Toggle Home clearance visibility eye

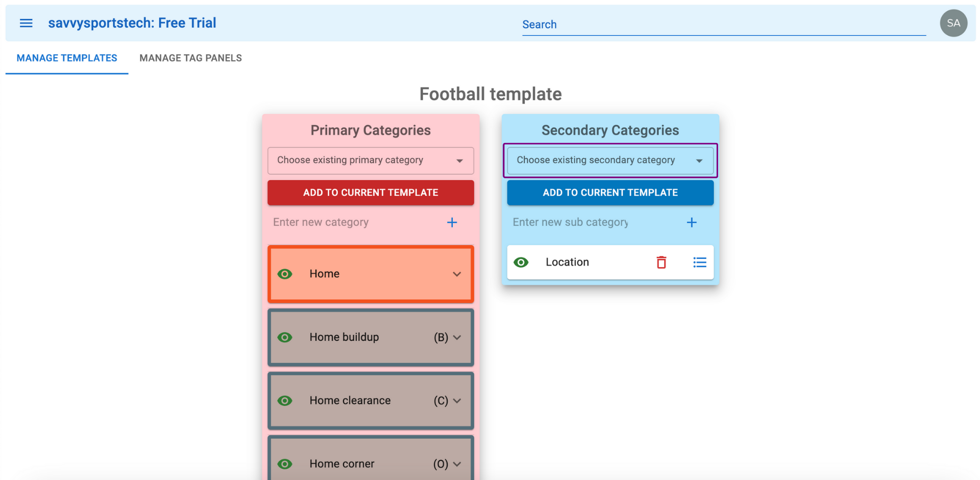(285, 401)
